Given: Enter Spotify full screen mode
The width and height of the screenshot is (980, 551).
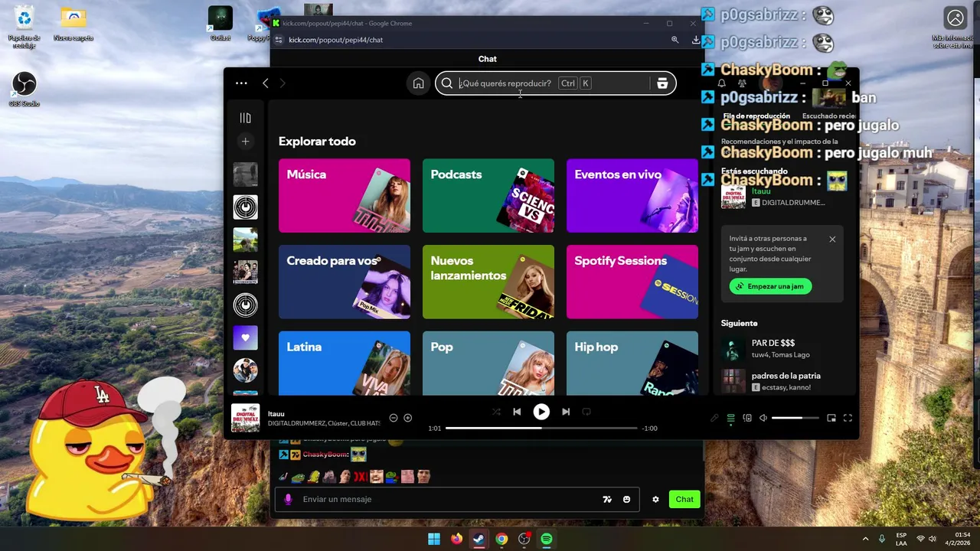Looking at the screenshot, I should coord(848,418).
